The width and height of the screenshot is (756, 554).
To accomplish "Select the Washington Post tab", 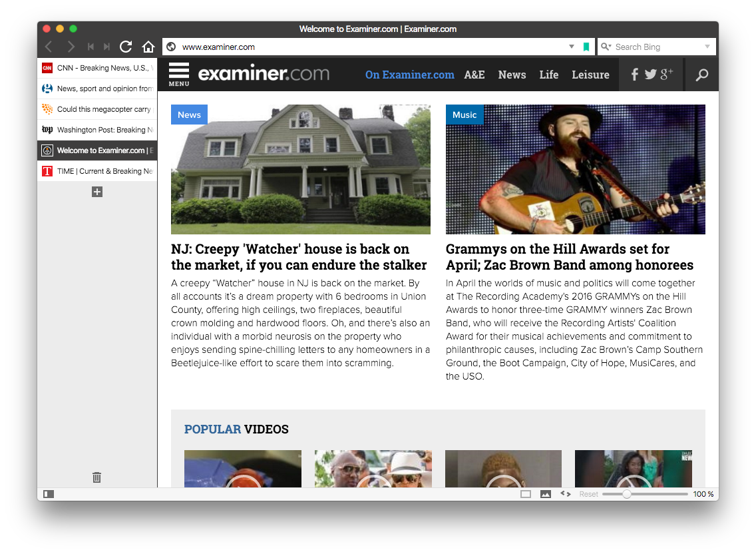I will tap(97, 130).
